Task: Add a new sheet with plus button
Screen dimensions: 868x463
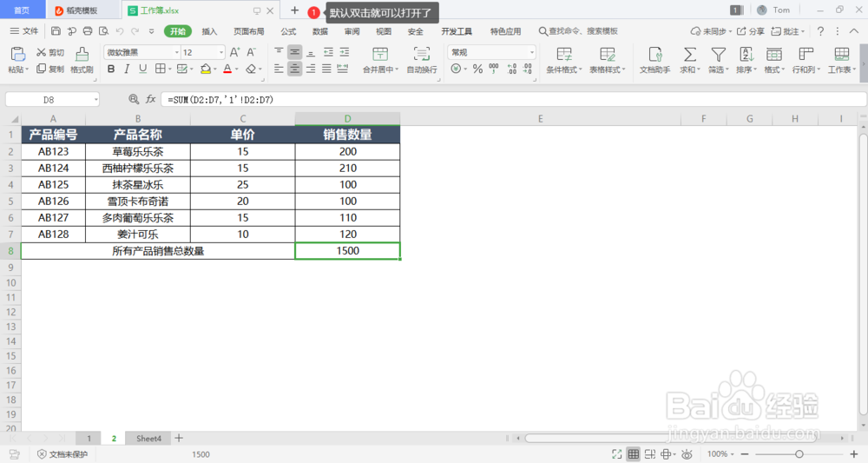Action: (179, 438)
